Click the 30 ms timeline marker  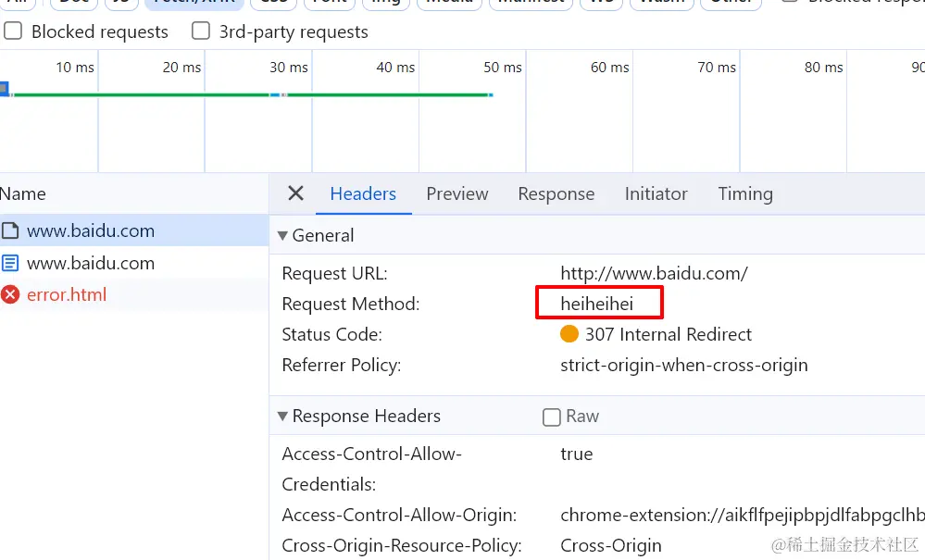(x=289, y=68)
